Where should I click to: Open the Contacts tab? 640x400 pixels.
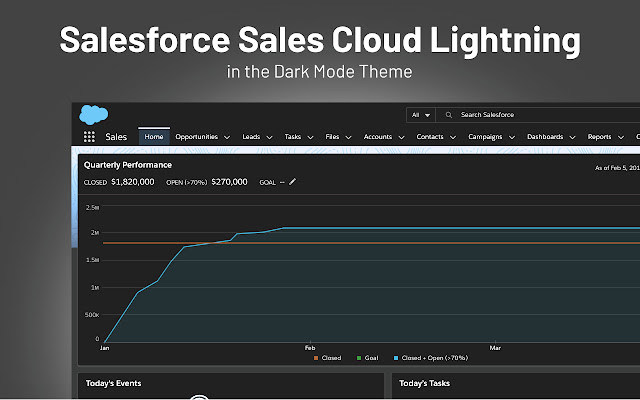tap(430, 137)
